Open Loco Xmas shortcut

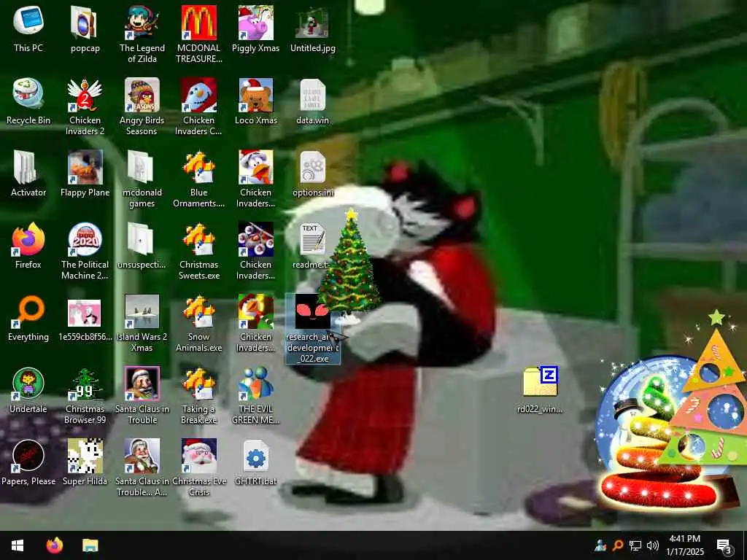tap(256, 101)
